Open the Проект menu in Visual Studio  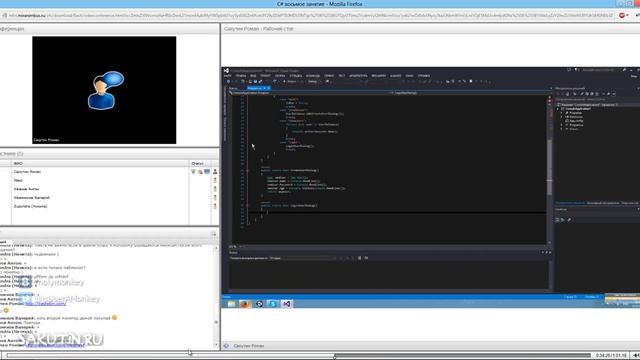click(x=265, y=76)
